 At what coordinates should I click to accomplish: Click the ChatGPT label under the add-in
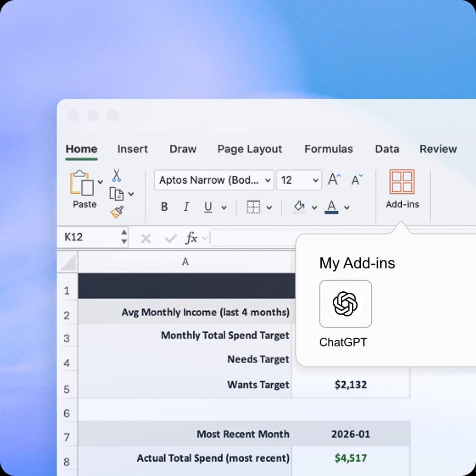pyautogui.click(x=343, y=342)
